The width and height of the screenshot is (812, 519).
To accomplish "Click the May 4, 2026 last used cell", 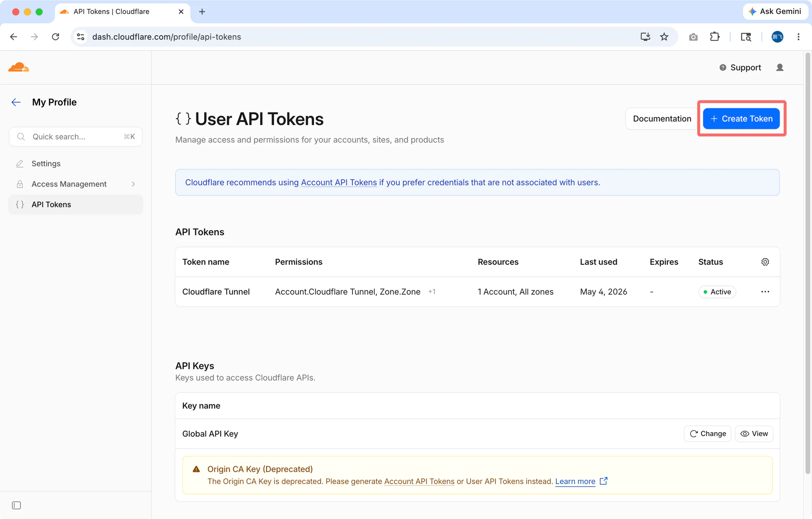I will click(603, 292).
